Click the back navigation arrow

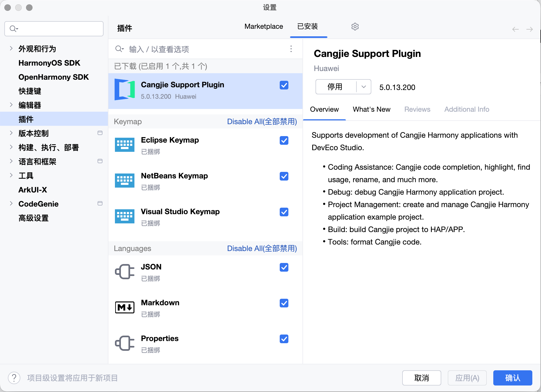coord(516,29)
